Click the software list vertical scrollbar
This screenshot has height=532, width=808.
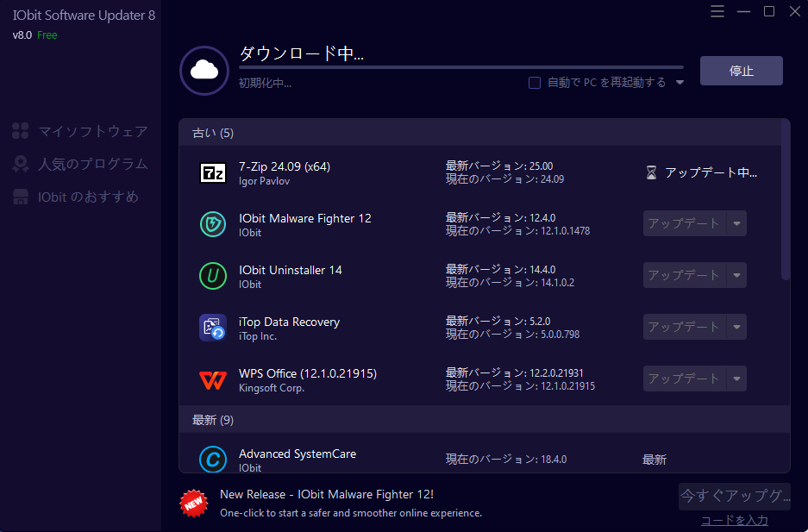pos(786,200)
